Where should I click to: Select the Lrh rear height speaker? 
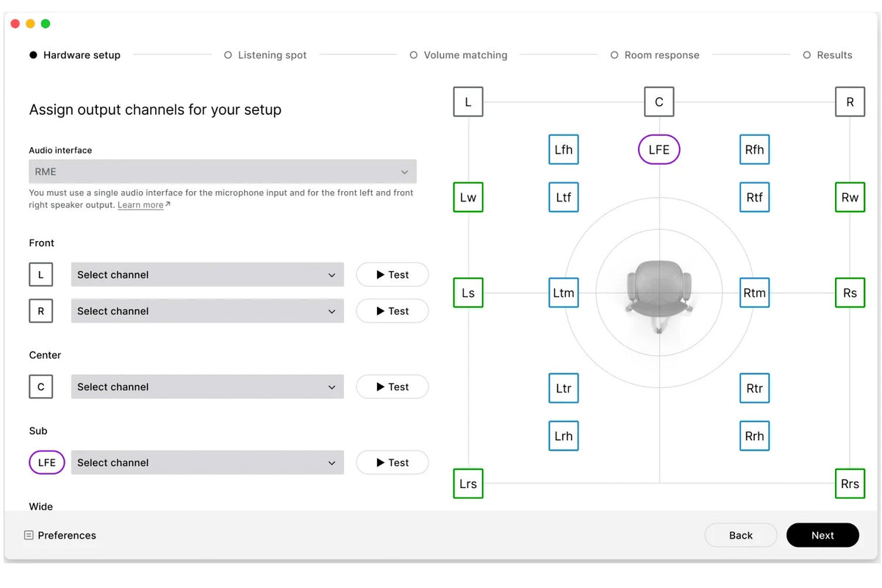(564, 437)
